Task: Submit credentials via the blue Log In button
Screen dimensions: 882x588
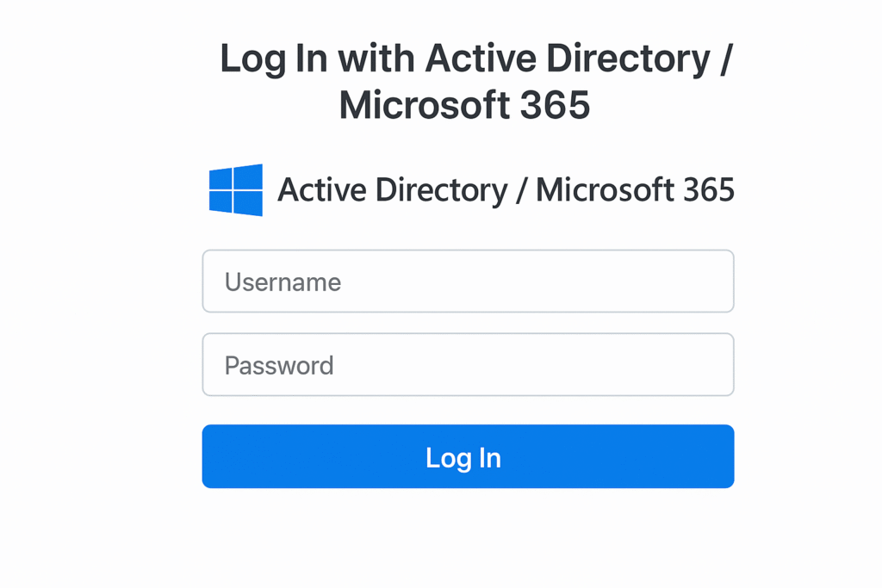Action: tap(468, 456)
